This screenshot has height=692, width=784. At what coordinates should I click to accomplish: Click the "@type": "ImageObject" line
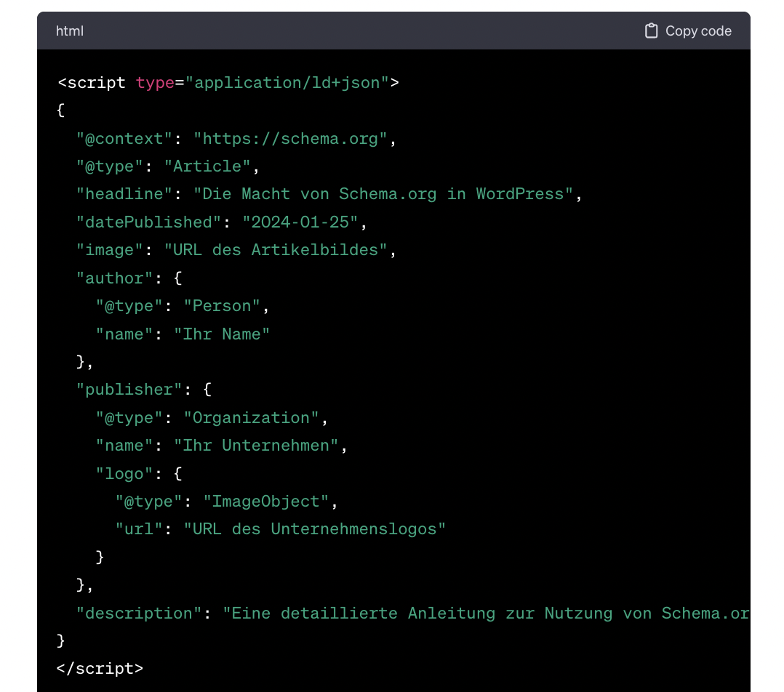(x=226, y=501)
